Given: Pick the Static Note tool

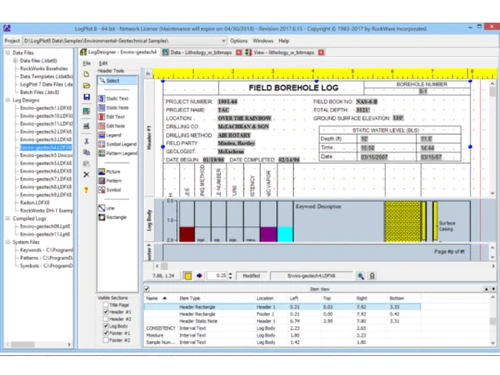Looking at the screenshot, I should (x=114, y=108).
